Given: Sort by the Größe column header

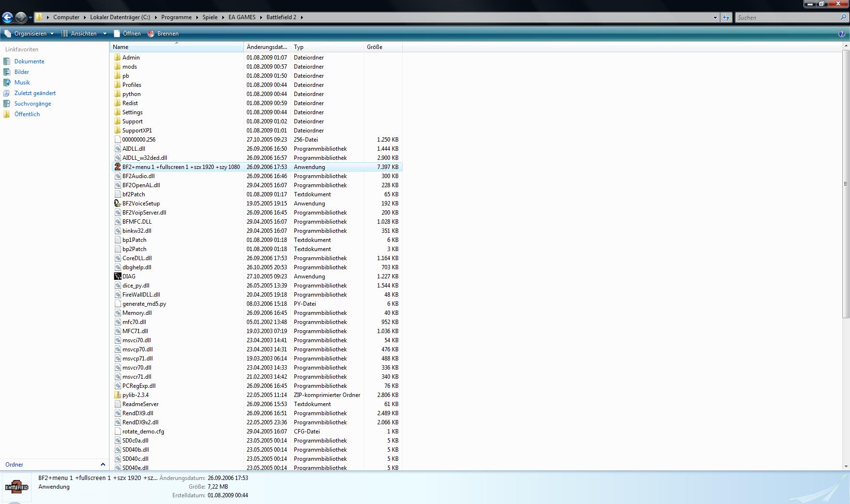Looking at the screenshot, I should [x=383, y=47].
